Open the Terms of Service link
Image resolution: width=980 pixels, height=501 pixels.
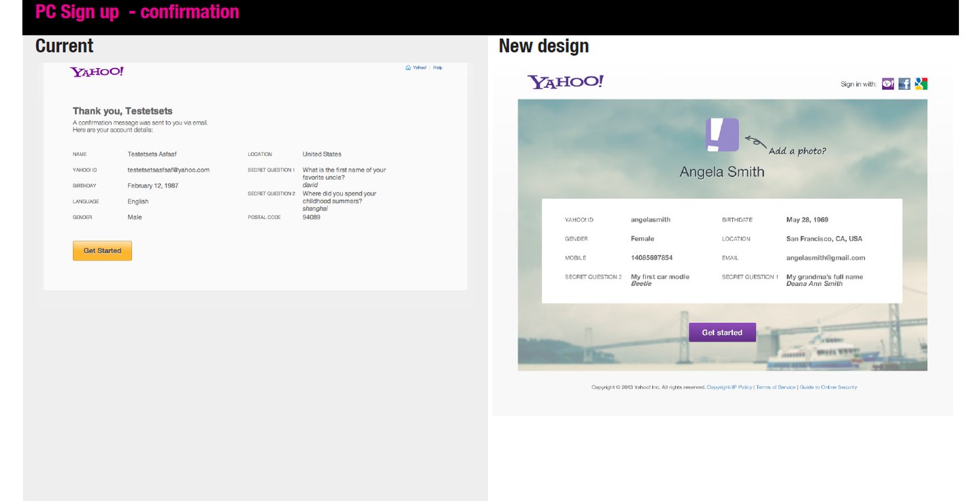point(776,387)
